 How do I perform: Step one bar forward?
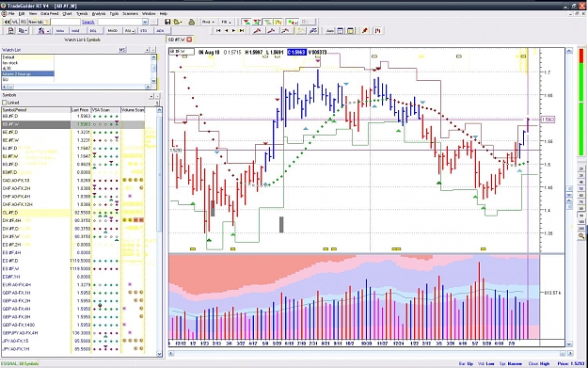(234, 31)
